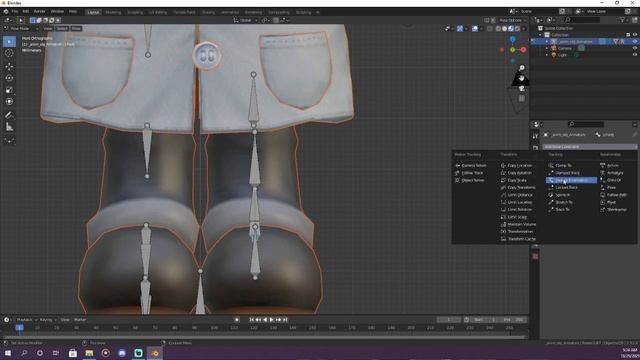Toggle visibility of Collection in outliner
This screenshot has width=640, height=360.
[635, 35]
